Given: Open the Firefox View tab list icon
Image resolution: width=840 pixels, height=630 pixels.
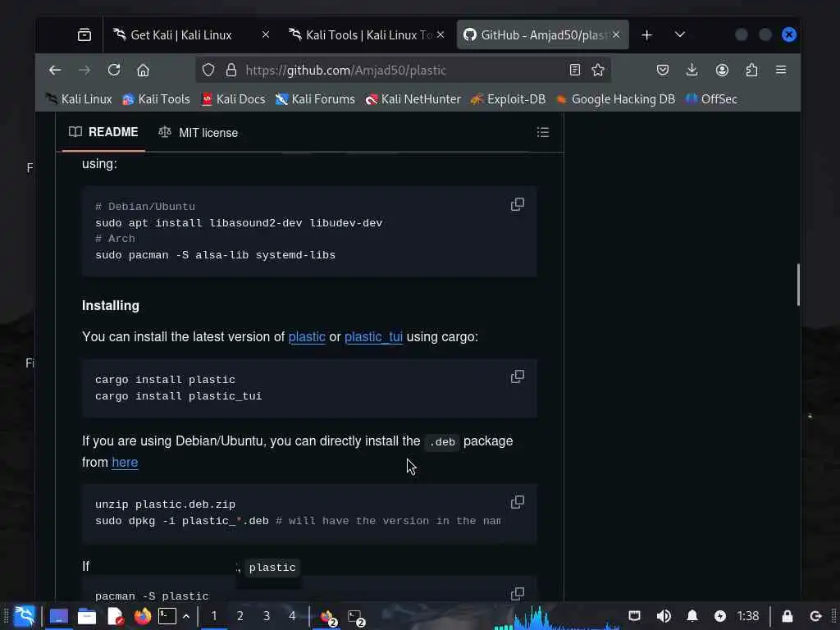Looking at the screenshot, I should coord(84,34).
